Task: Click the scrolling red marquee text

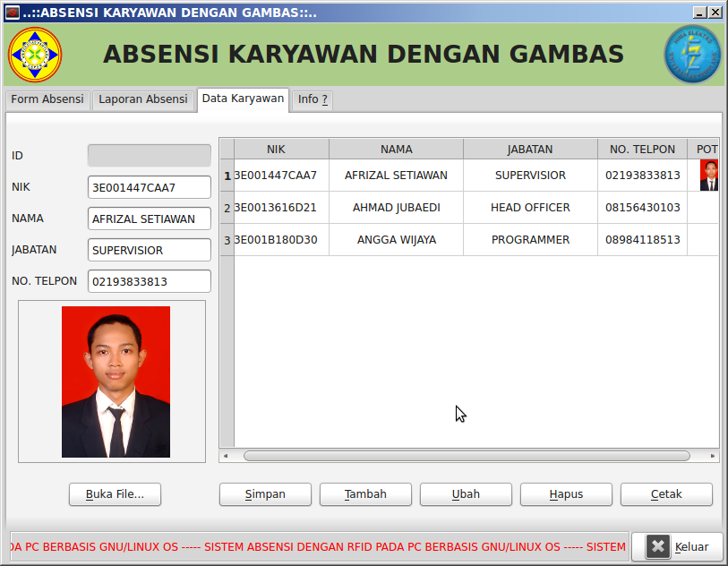Action: pyautogui.click(x=320, y=547)
